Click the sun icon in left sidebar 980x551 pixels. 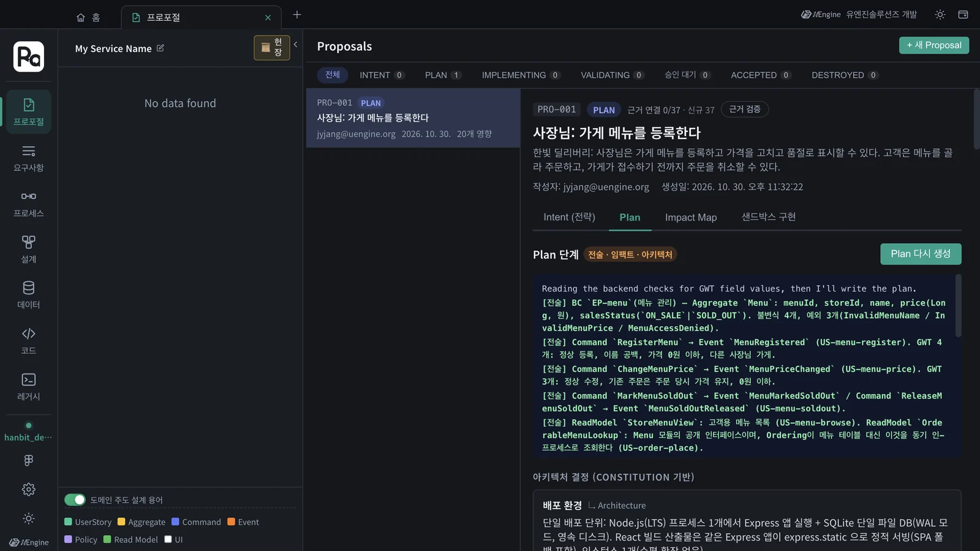click(29, 519)
